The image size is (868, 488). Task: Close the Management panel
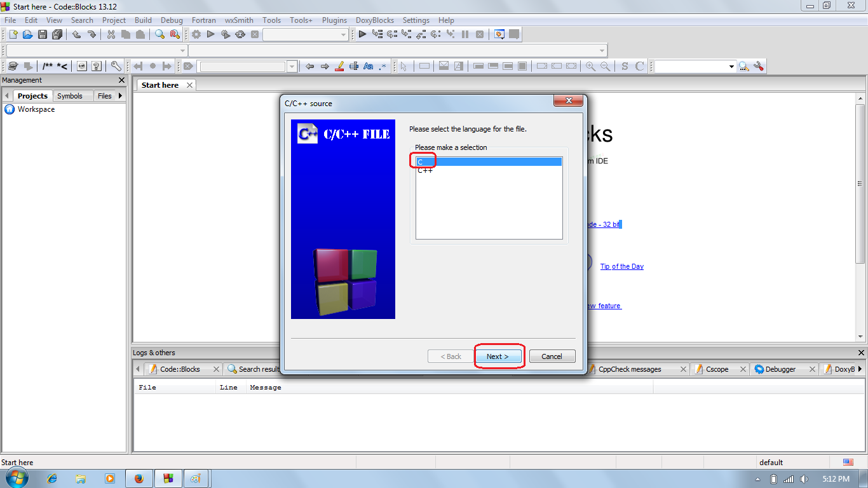(x=122, y=80)
